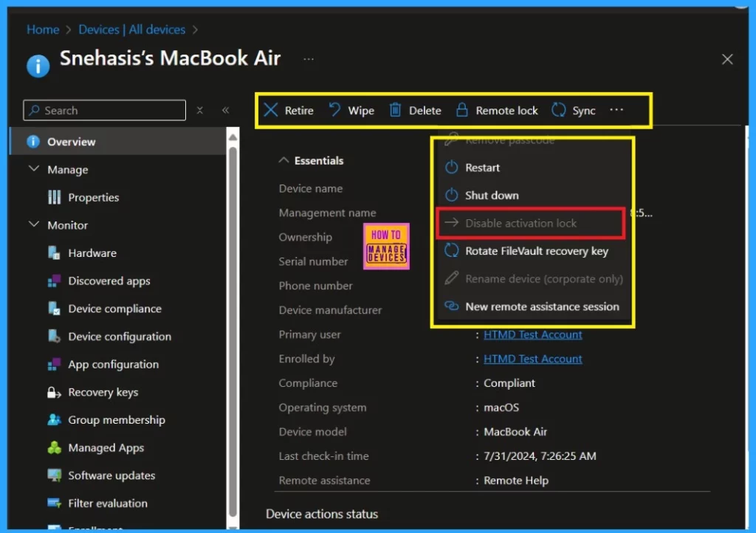756x533 pixels.
Task: Click in the sidebar Search field
Action: tap(105, 110)
